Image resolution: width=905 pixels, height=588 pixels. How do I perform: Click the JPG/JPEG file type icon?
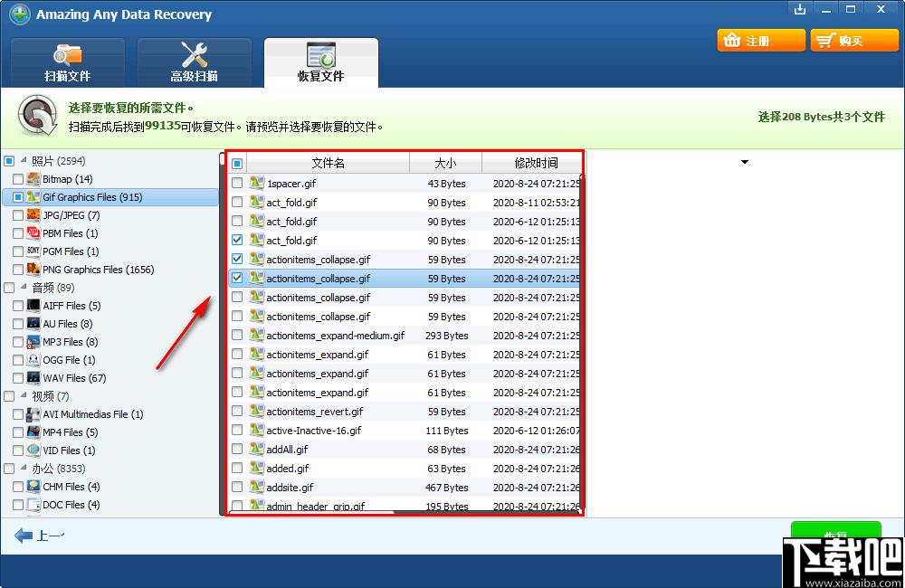point(33,215)
